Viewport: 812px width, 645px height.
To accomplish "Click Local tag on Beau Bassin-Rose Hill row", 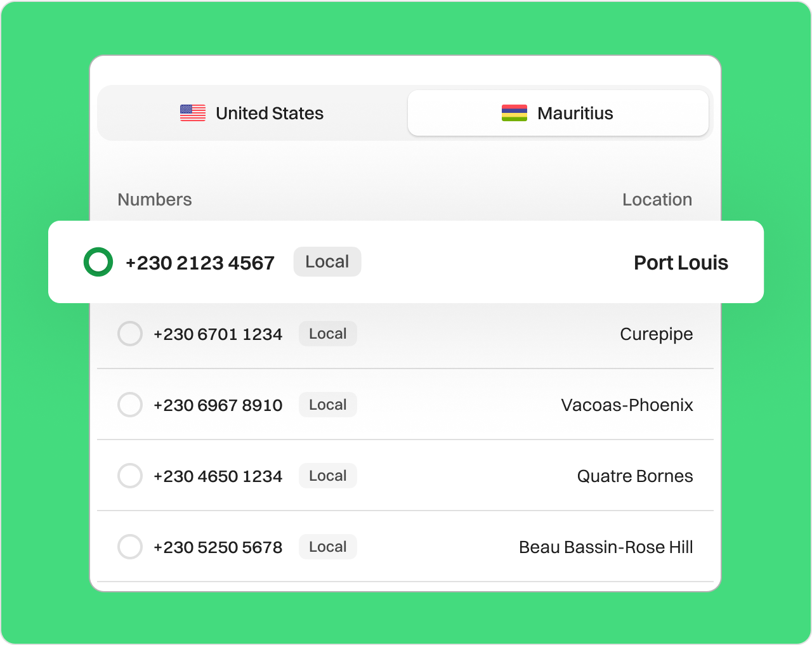I will 327,547.
